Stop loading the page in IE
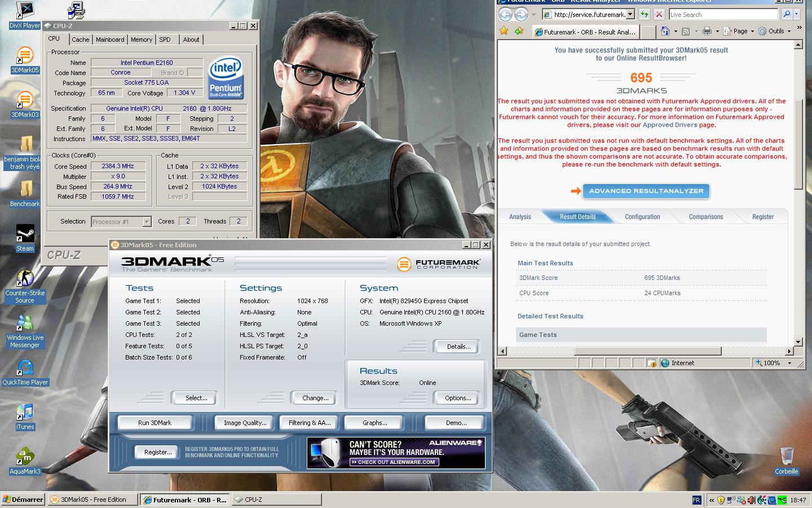812x508 pixels. click(659, 14)
